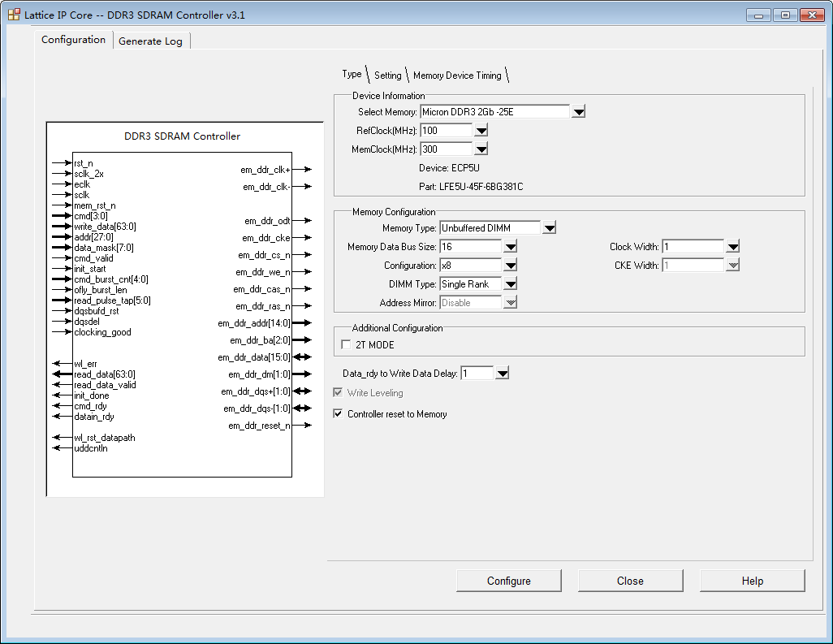Click the Select Memory field showing Micron DDR3 2Gb -25E
Screen dimensions: 833x644
coord(494,112)
